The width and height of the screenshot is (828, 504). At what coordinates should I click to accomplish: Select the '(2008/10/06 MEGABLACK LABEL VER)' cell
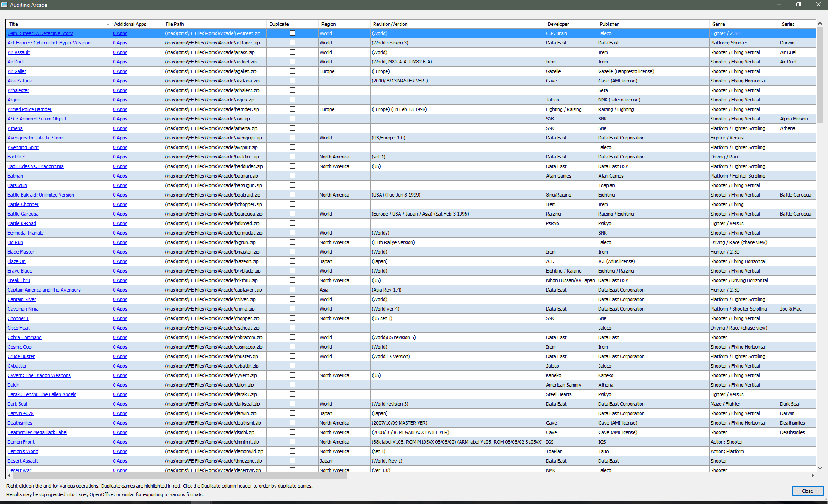tap(457, 432)
